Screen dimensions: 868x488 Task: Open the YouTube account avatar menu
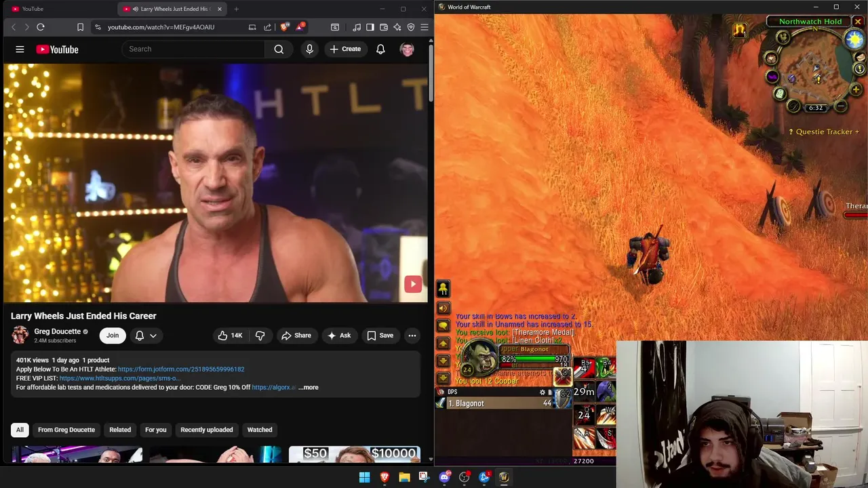tap(407, 49)
